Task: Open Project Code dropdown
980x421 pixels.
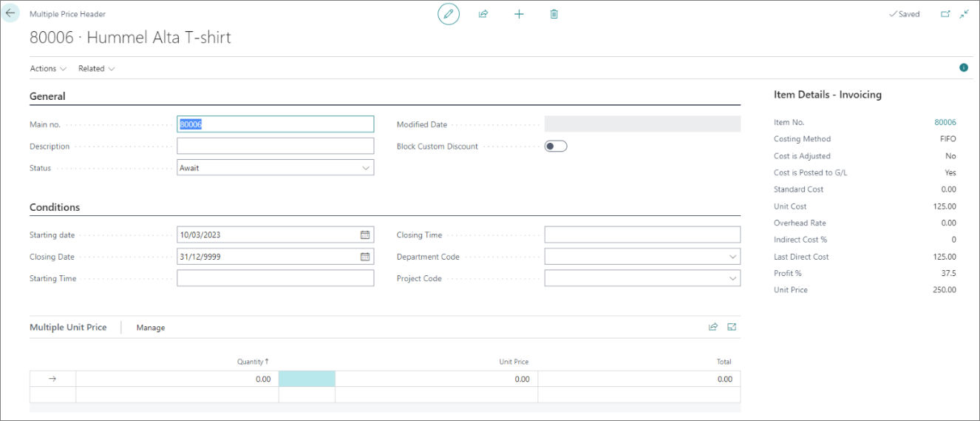Action: pyautogui.click(x=732, y=279)
